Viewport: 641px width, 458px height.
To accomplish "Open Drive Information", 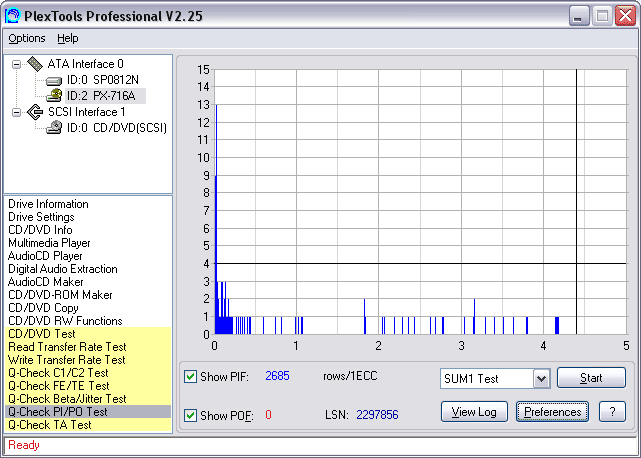I will [48, 204].
